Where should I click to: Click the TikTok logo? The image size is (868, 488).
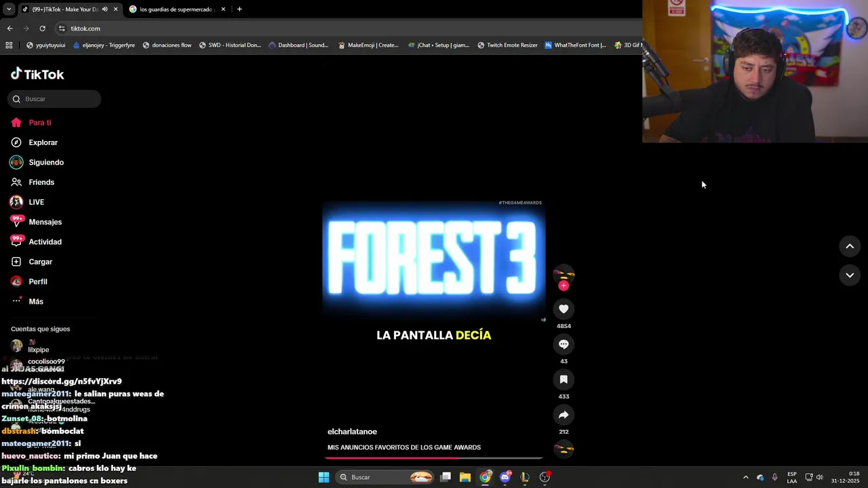[37, 74]
